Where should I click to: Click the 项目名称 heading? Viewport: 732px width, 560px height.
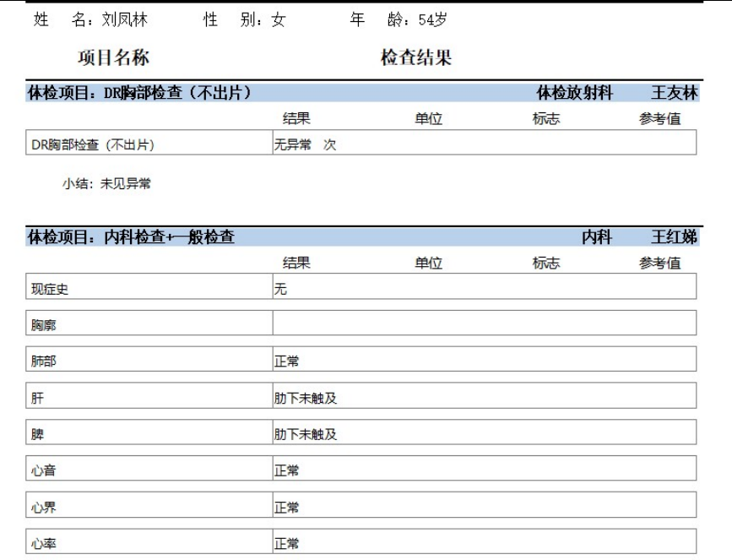114,57
